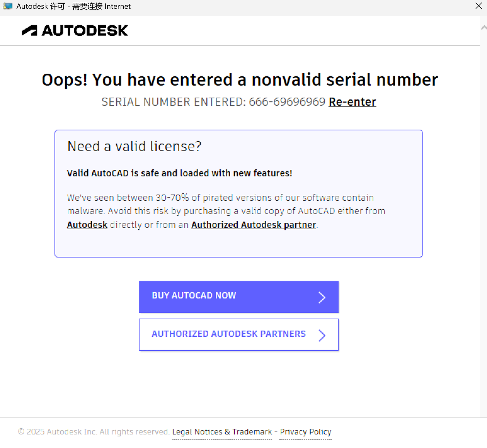
Task: Click the 'Need a valid license?' heading
Action: (134, 146)
